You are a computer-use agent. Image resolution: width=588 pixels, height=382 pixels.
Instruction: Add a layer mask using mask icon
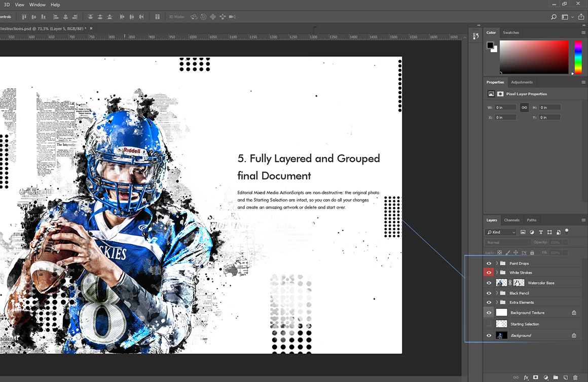(x=535, y=377)
